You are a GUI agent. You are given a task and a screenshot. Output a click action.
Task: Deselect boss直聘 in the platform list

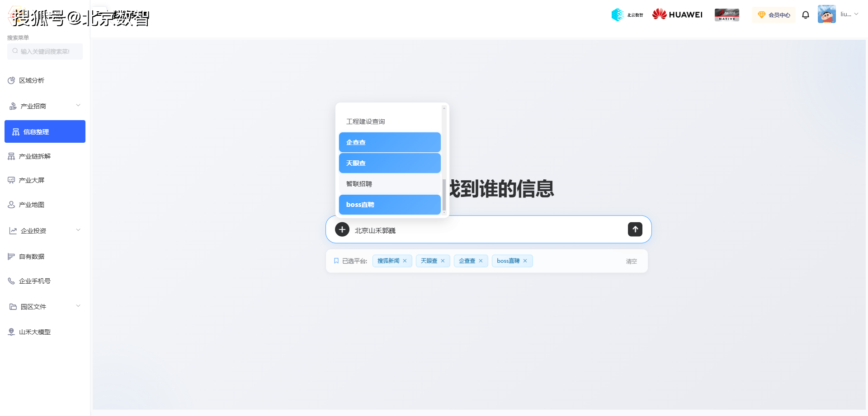coord(389,205)
